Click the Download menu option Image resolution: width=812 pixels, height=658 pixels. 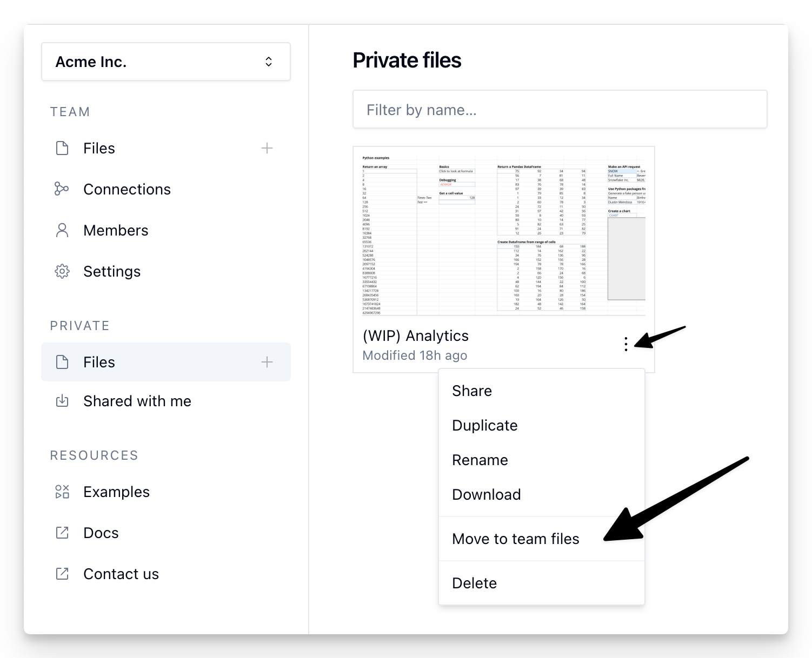coord(487,495)
